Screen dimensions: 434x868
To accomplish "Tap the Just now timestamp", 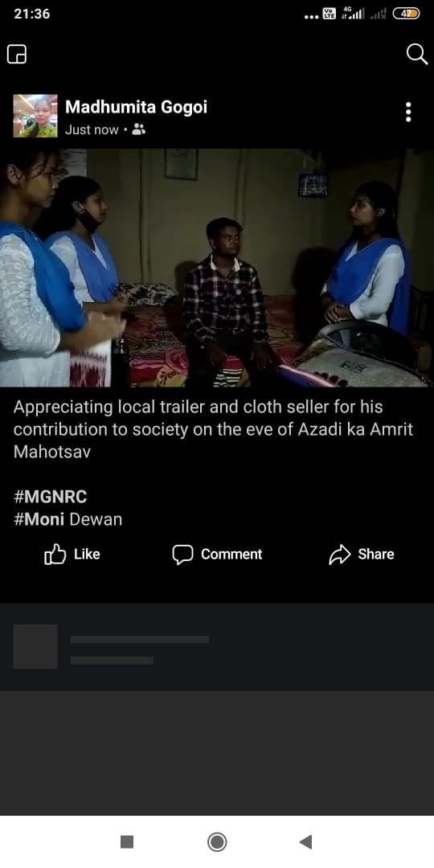I will (92, 129).
